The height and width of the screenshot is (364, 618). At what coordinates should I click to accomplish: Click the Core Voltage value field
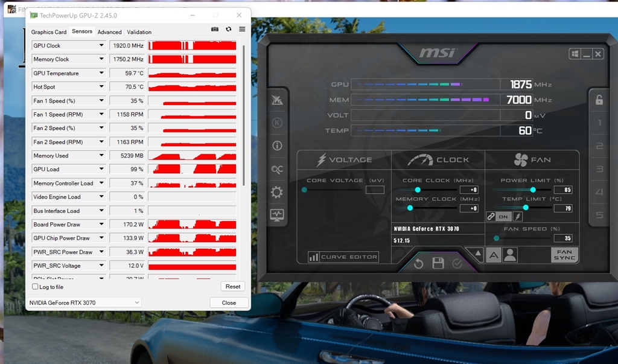point(375,190)
